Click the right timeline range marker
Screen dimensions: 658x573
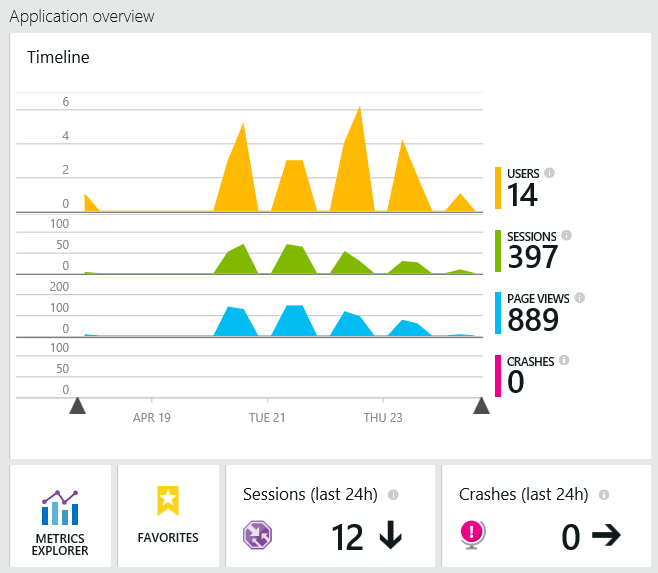point(481,405)
